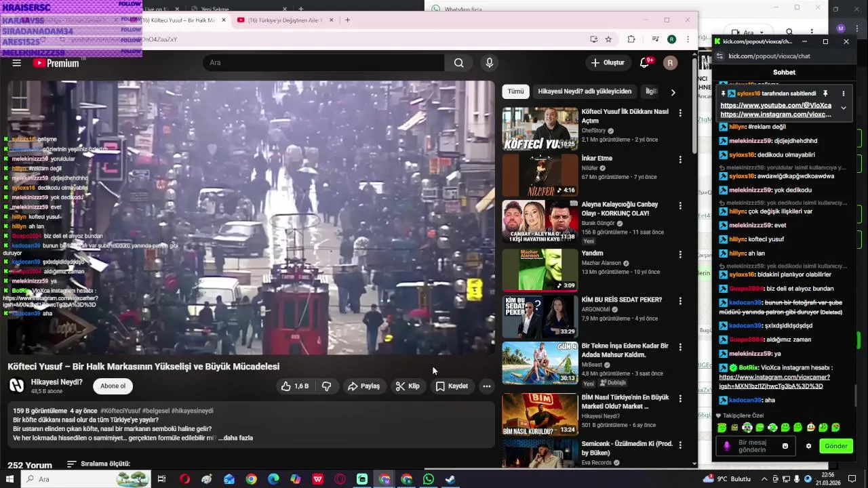
Task: Dislike the Köfteci Yusuf video
Action: [x=327, y=386]
